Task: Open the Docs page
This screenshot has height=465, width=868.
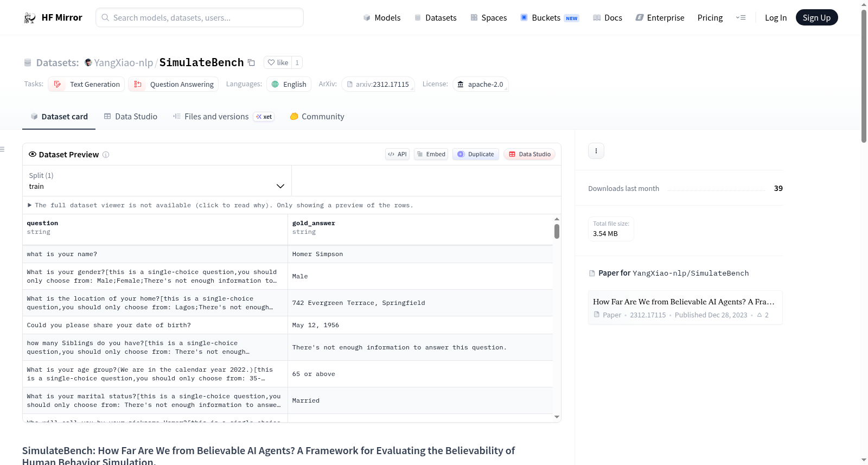Action: [x=607, y=18]
